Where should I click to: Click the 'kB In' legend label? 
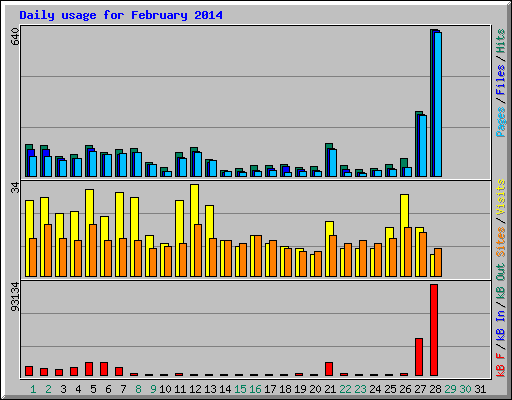pyautogui.click(x=501, y=325)
